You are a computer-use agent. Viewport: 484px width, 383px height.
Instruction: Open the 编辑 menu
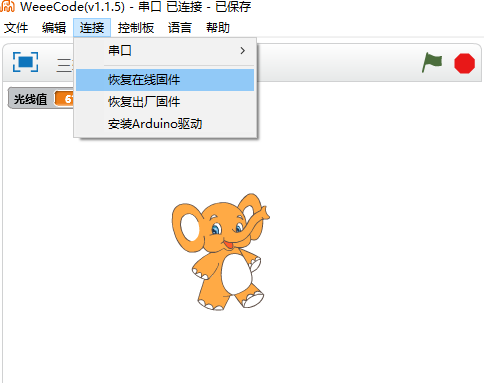coord(54,28)
